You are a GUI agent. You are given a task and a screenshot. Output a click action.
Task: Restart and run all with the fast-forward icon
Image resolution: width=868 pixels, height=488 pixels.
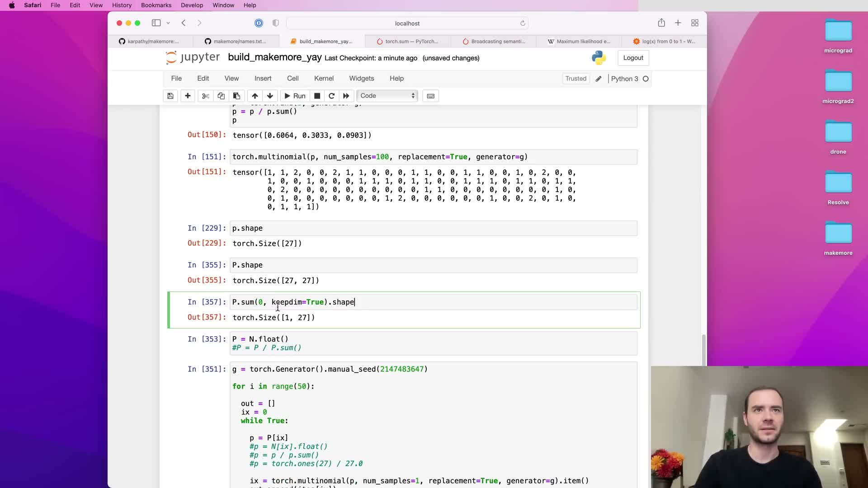coord(346,96)
